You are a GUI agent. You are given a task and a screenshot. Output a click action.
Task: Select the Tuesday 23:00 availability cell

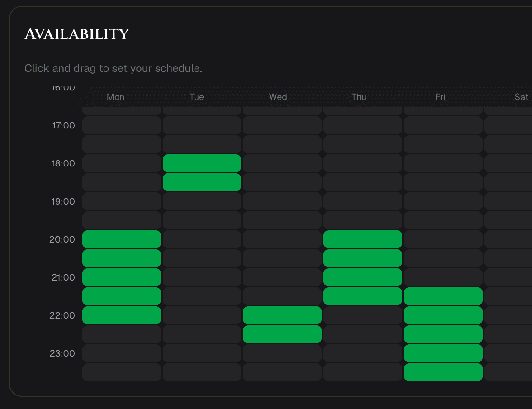(x=202, y=353)
